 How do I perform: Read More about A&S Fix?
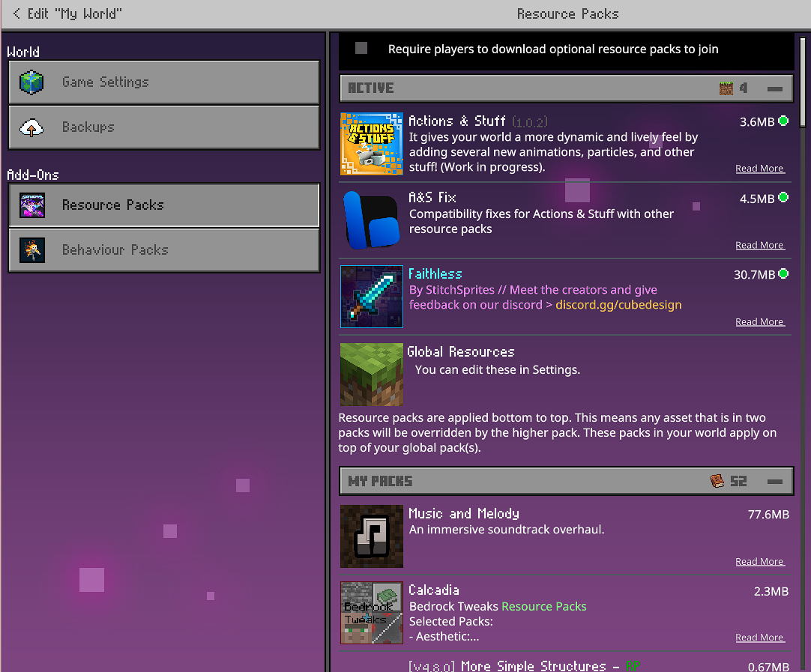(x=760, y=245)
